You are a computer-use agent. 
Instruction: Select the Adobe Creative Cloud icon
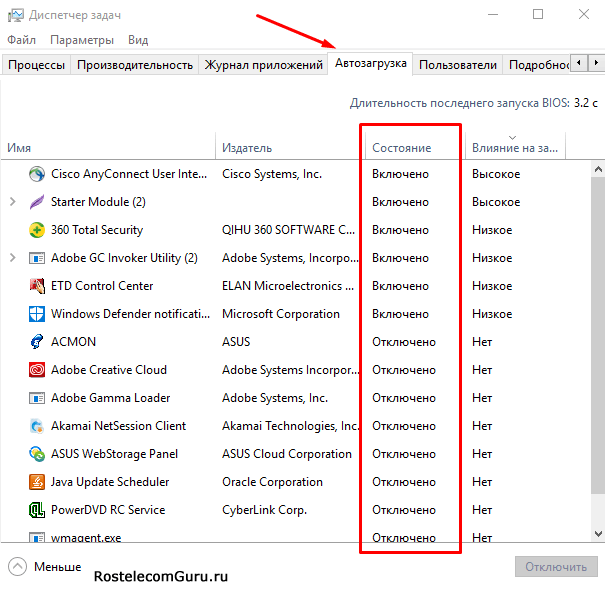pyautogui.click(x=37, y=370)
